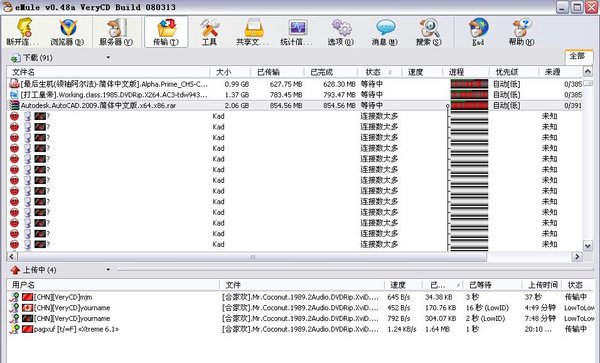Open the Tools toolbar icon
Viewport: 600px width, 363px height.
[x=209, y=28]
